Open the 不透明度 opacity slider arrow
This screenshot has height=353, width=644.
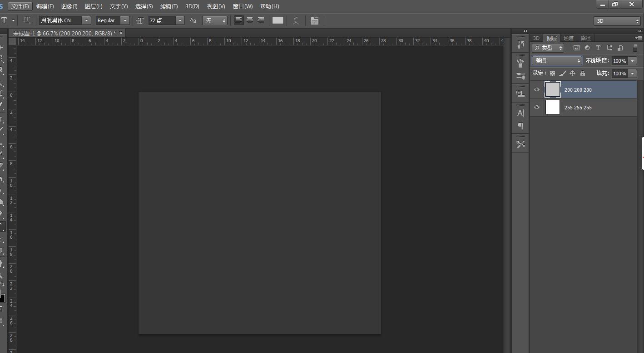pyautogui.click(x=632, y=61)
